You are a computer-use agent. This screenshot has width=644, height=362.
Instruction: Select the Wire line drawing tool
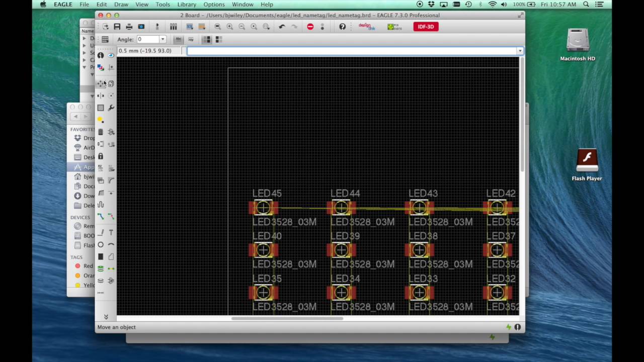point(101,233)
